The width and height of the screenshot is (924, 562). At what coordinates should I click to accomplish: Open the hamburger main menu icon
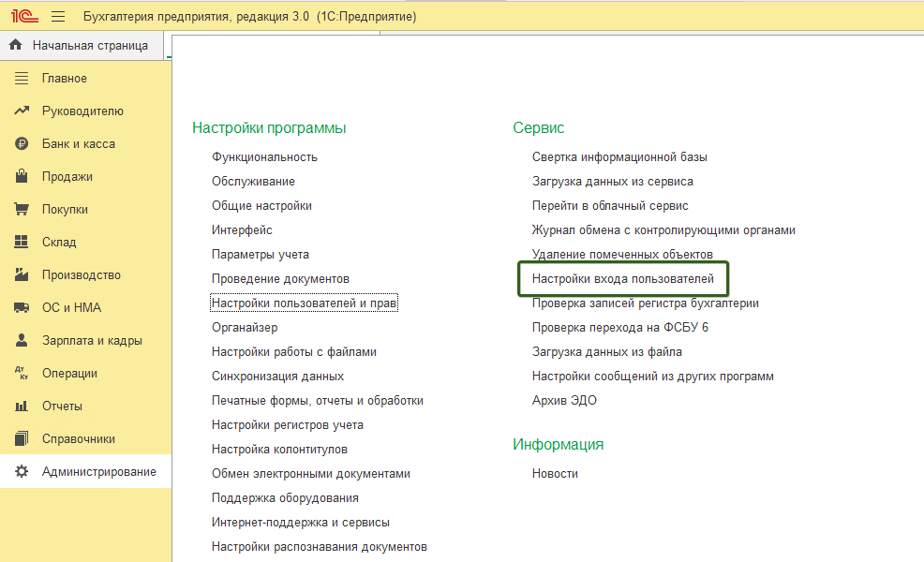[58, 17]
